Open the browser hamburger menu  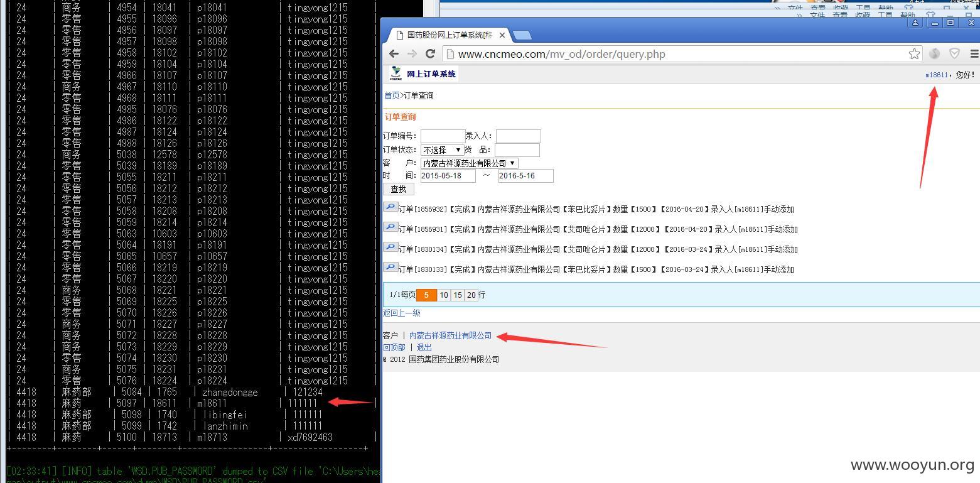[974, 54]
